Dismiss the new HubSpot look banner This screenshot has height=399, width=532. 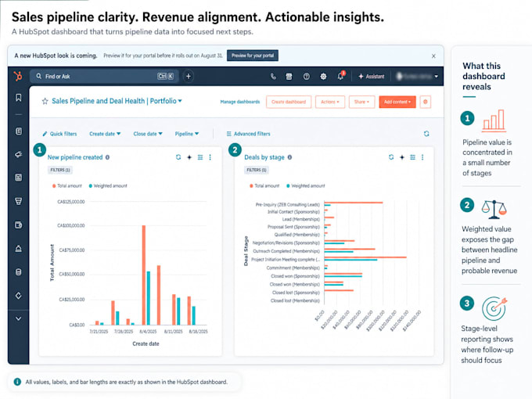[433, 56]
